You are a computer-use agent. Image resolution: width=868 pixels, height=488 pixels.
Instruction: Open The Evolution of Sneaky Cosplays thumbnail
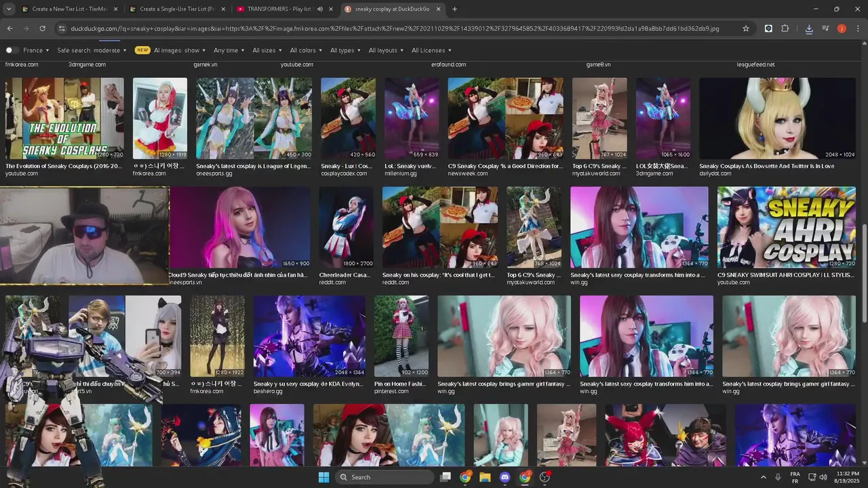(64, 118)
